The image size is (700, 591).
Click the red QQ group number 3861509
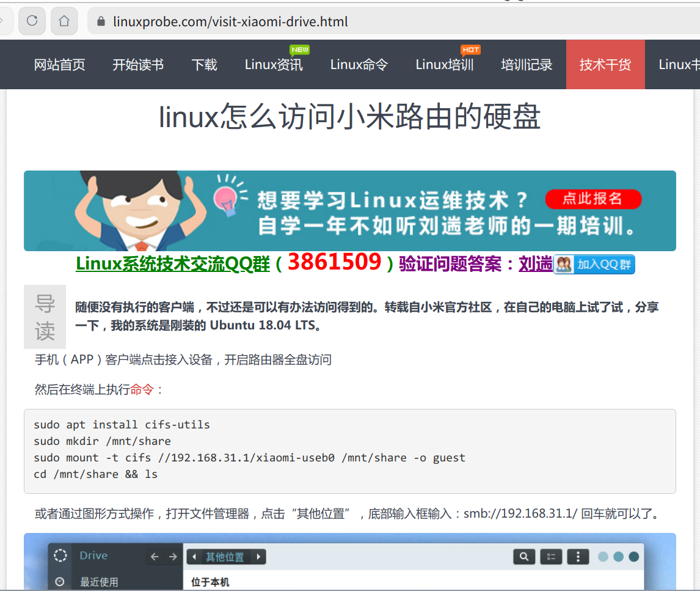334,262
